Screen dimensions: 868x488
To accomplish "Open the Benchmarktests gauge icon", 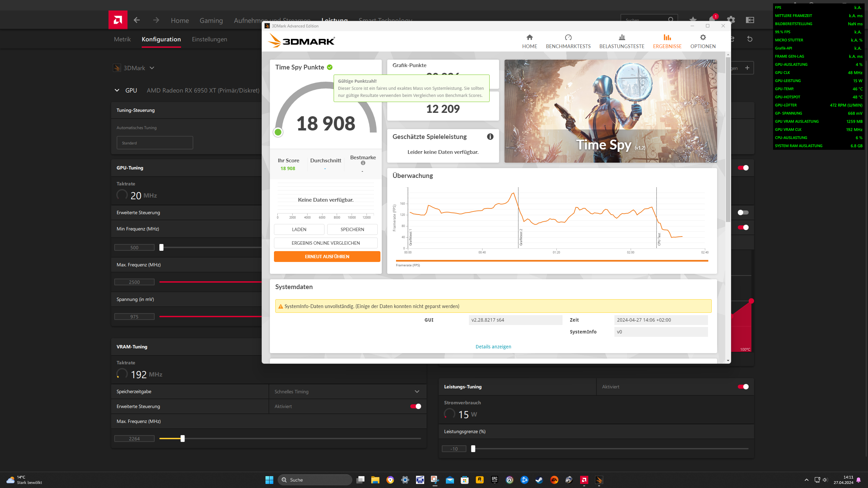I will pyautogui.click(x=568, y=38).
